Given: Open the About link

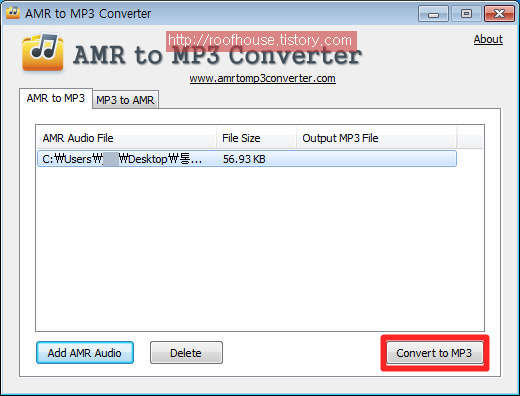Looking at the screenshot, I should [488, 39].
